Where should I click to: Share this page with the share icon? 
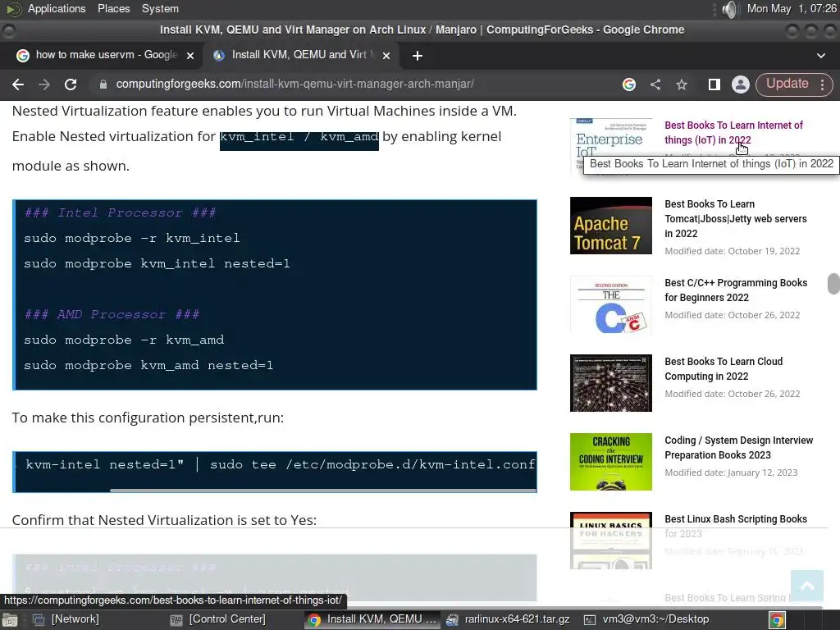[x=655, y=84]
